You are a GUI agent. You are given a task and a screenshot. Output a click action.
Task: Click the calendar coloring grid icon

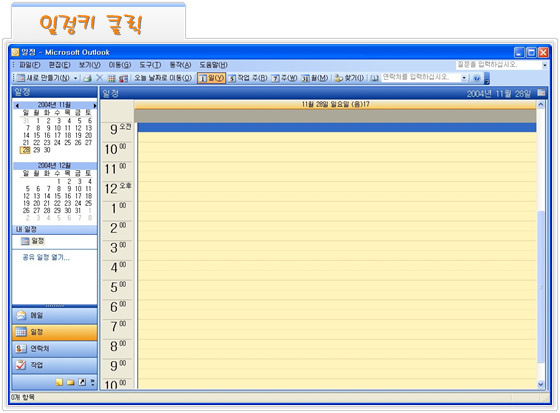click(112, 78)
